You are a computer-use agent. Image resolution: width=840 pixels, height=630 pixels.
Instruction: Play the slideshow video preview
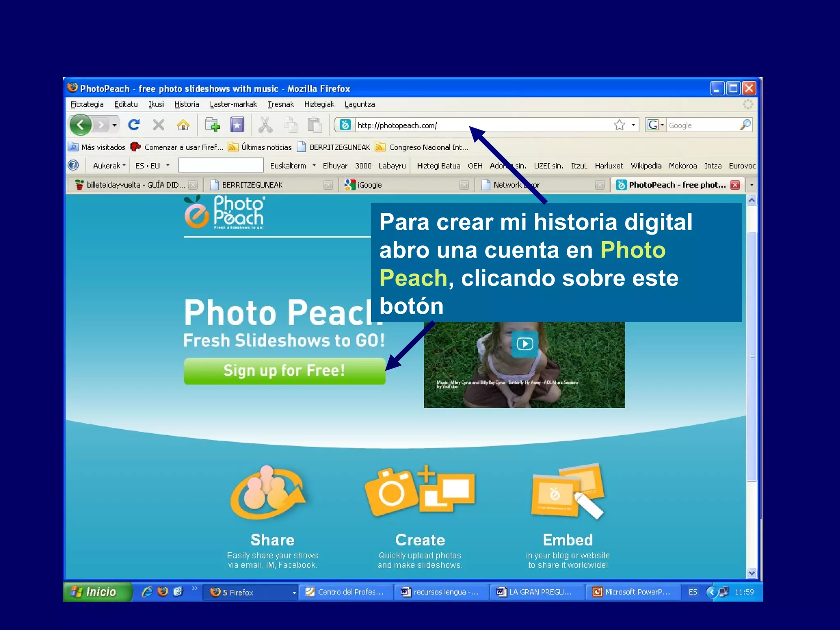click(x=525, y=343)
